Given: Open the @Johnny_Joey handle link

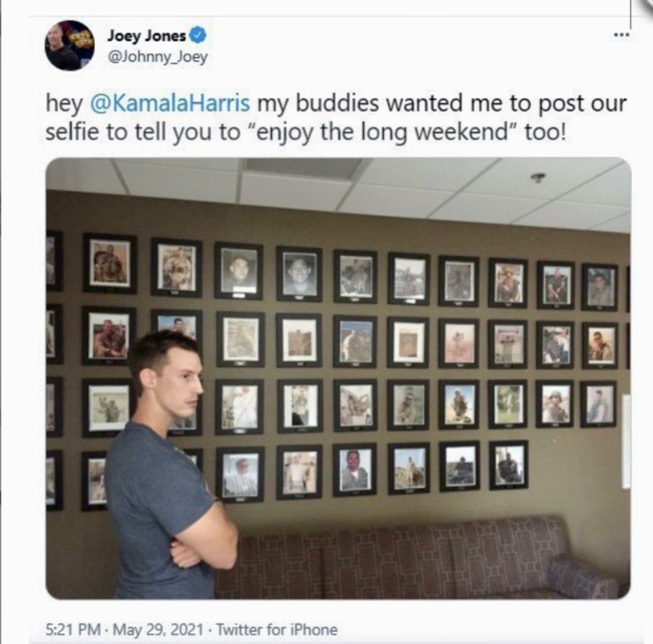Looking at the screenshot, I should click(158, 57).
